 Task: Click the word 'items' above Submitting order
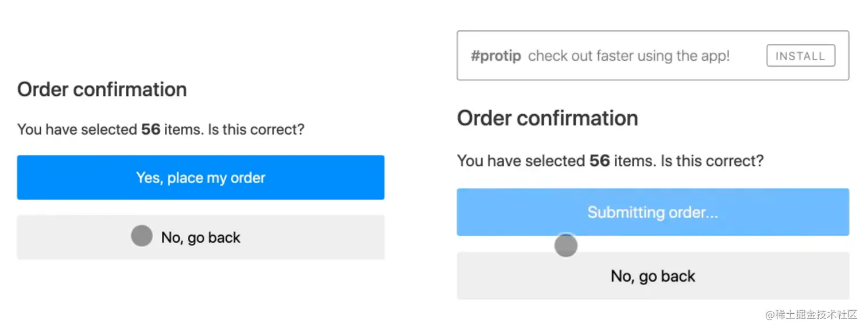point(634,161)
